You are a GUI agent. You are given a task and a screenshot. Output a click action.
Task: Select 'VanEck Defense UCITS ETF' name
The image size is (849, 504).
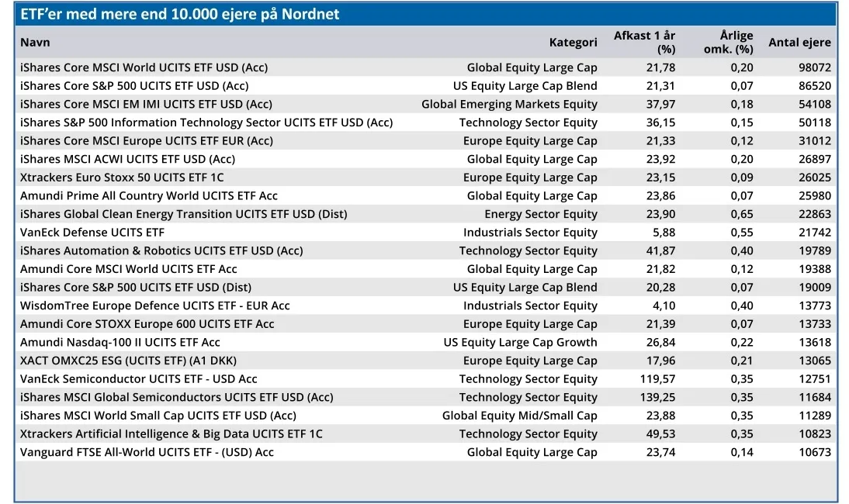[x=92, y=233]
